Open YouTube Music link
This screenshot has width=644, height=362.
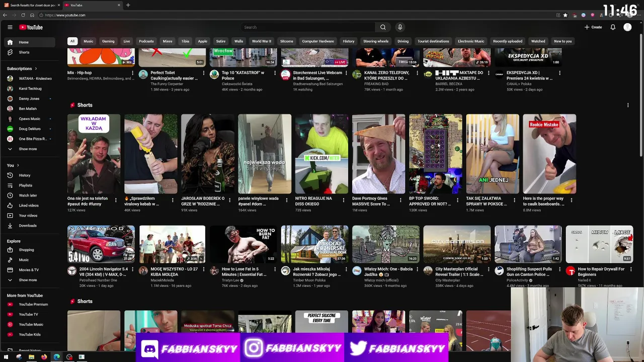(x=30, y=324)
